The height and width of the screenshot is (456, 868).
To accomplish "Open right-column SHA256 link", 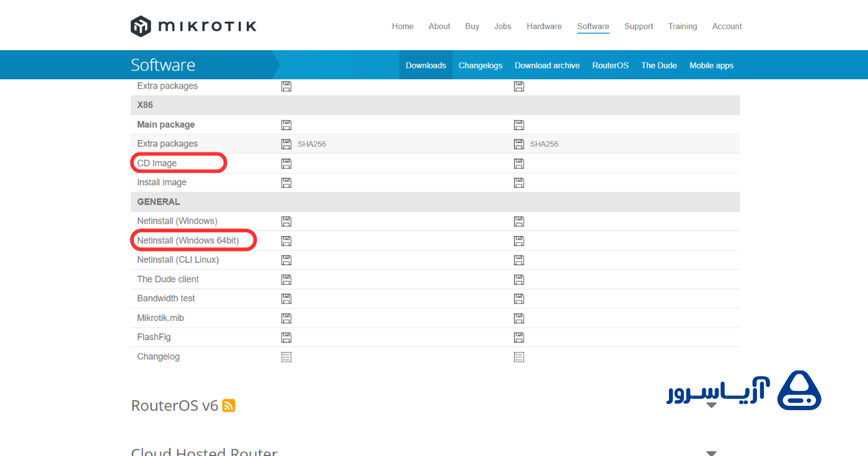I will pyautogui.click(x=544, y=144).
